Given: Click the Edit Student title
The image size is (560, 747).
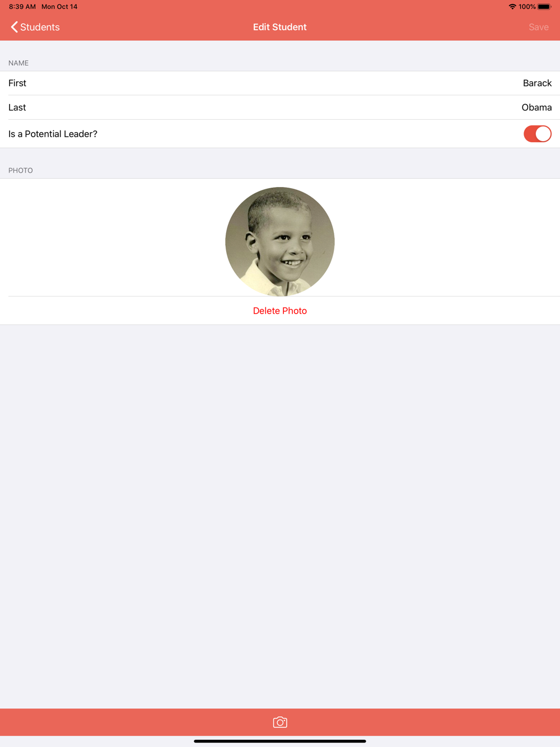Looking at the screenshot, I should [x=280, y=27].
